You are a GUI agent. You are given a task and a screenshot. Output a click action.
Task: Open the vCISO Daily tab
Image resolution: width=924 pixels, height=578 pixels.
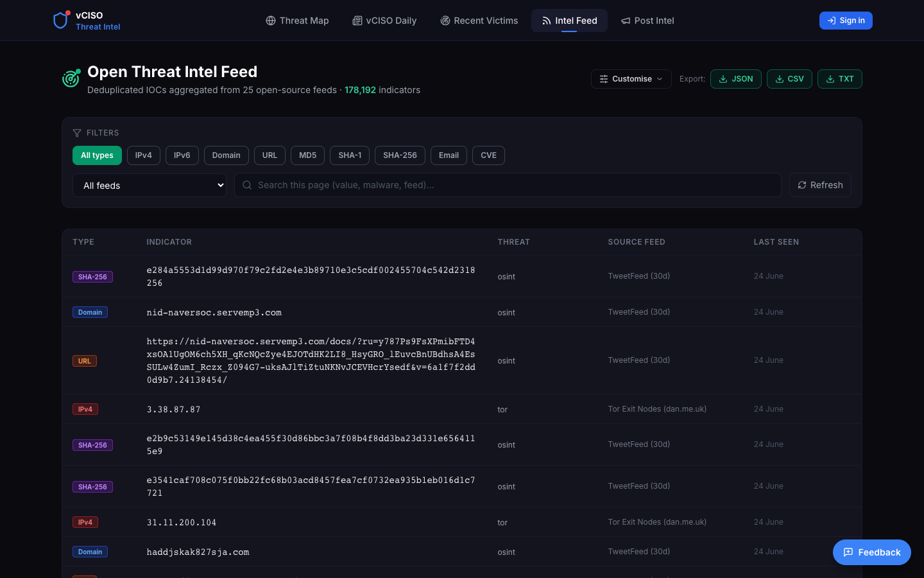(x=384, y=21)
